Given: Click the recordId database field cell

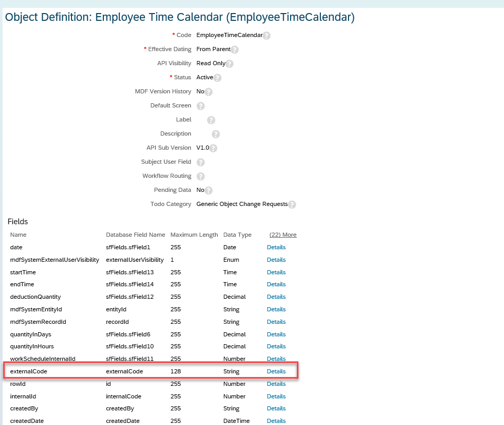Looking at the screenshot, I should point(117,322).
